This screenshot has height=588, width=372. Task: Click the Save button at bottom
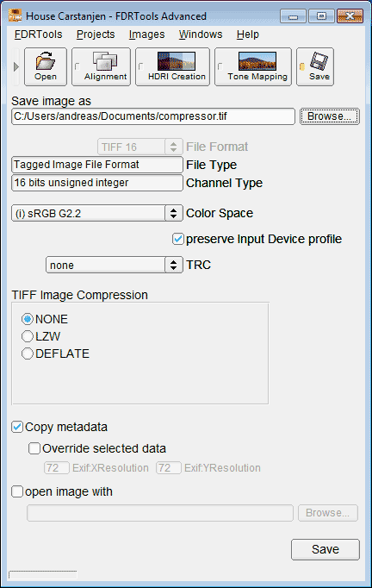(325, 549)
